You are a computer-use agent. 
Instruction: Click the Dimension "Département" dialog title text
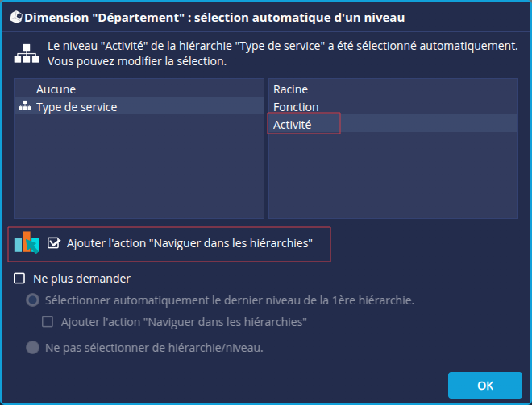click(x=215, y=17)
